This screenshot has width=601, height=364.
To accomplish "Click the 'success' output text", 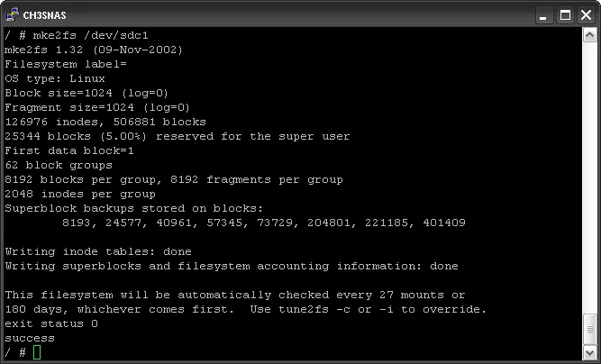I will 30,339.
